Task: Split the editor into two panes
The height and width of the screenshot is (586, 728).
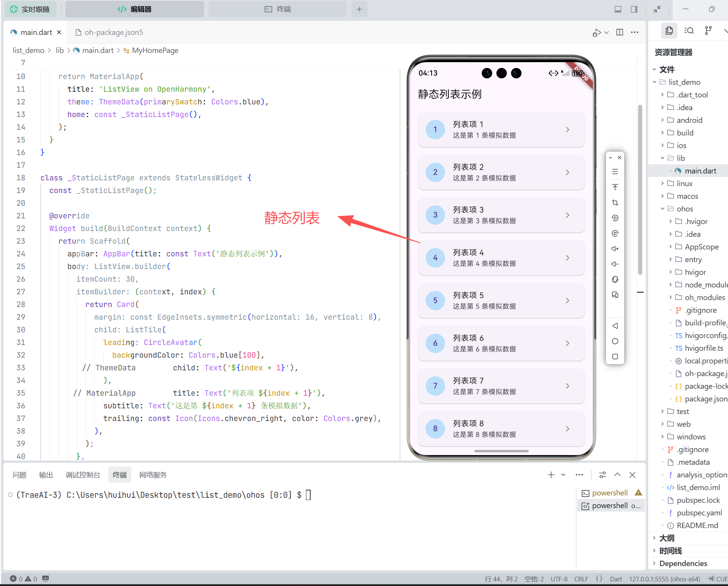Action: (x=619, y=32)
